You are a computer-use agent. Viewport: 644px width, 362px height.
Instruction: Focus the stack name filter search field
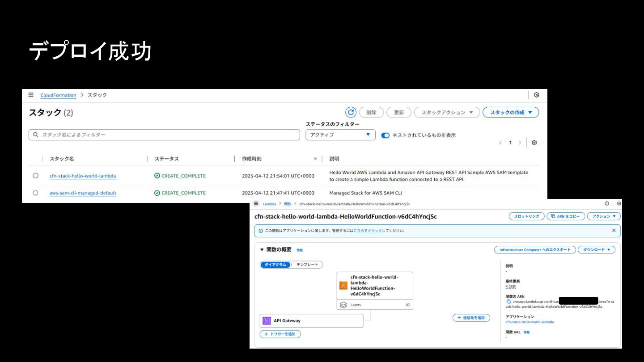164,135
